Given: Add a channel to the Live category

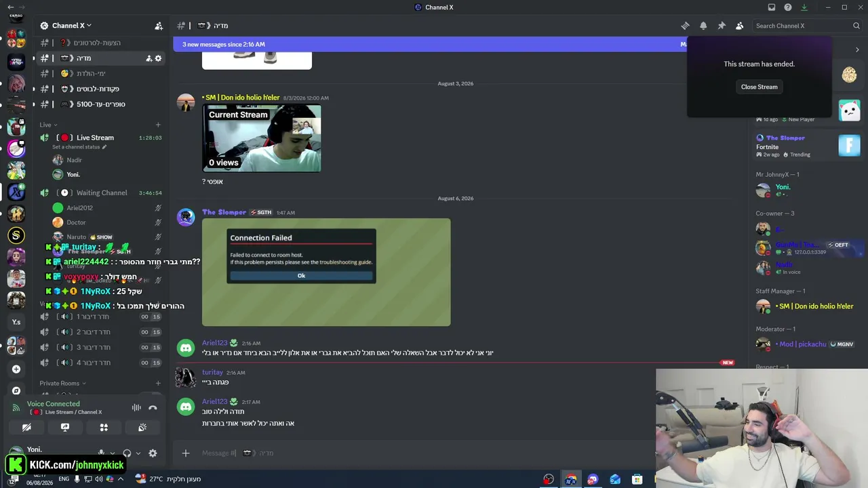Looking at the screenshot, I should pos(158,125).
